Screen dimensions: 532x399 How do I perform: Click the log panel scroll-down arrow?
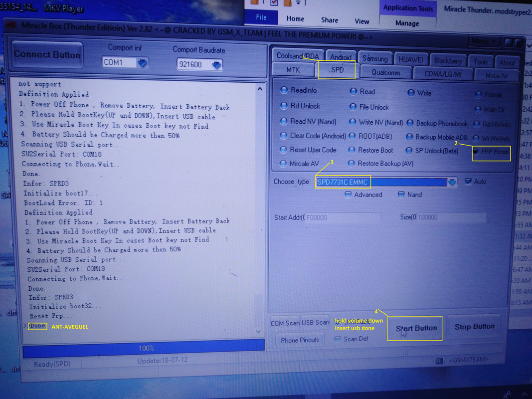click(258, 332)
